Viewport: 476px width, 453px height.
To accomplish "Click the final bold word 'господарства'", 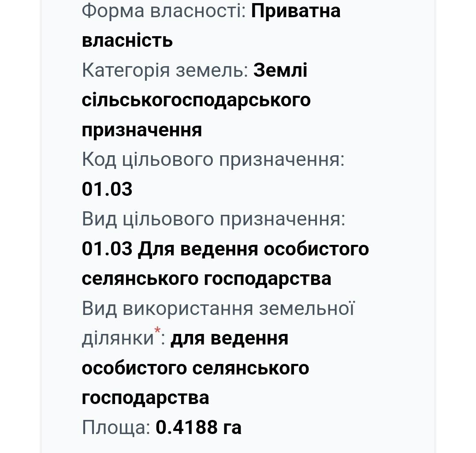I will (x=145, y=398).
